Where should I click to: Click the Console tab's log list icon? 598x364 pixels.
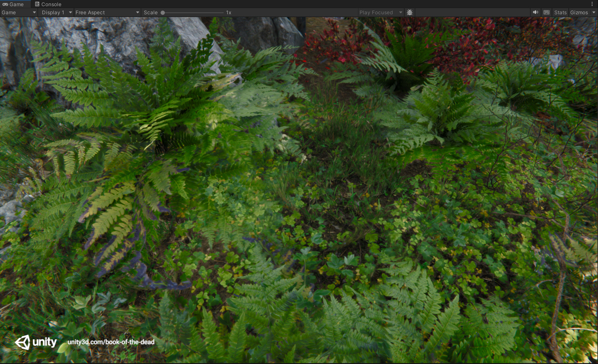pyautogui.click(x=37, y=4)
